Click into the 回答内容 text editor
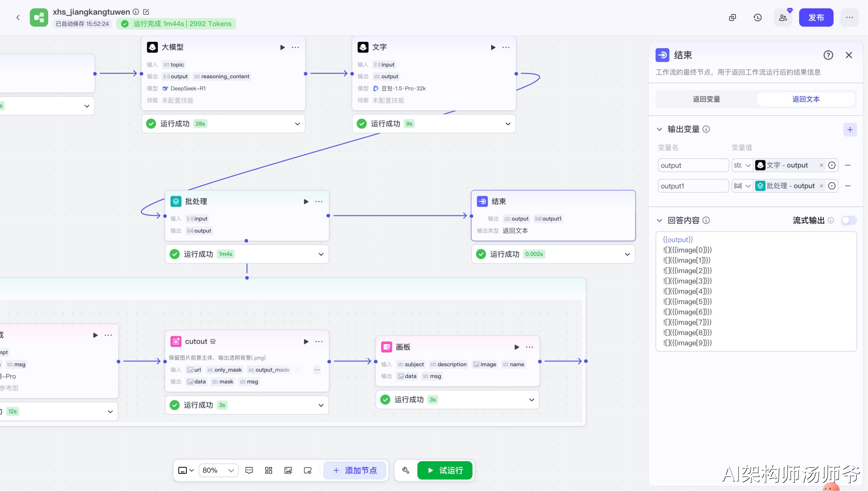Viewport: 868px width, 491px height. click(x=756, y=291)
